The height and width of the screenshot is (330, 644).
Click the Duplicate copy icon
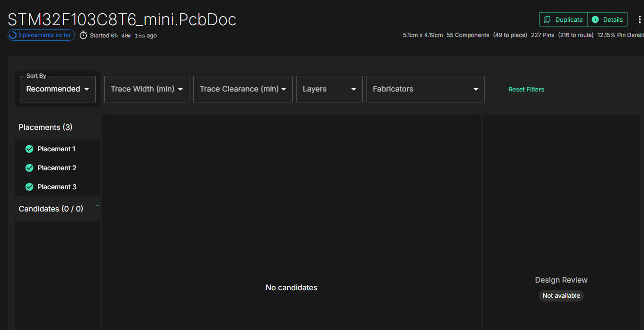pos(547,19)
